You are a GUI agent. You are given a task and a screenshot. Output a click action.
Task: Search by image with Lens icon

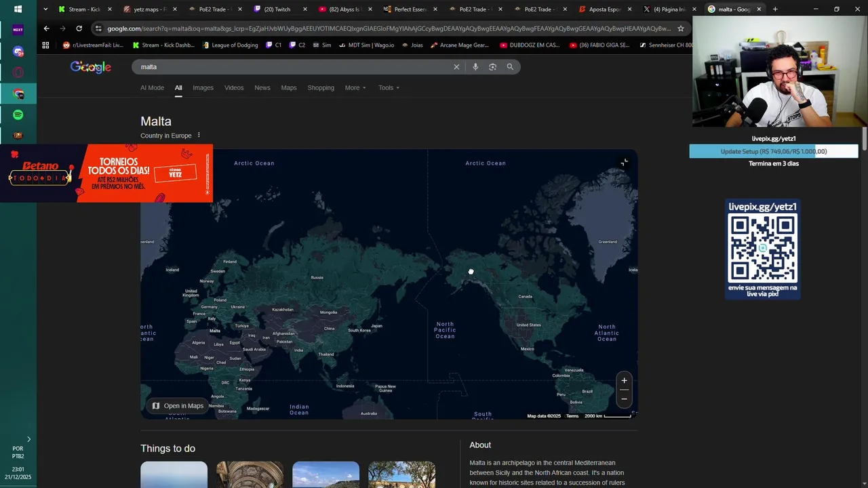(492, 67)
